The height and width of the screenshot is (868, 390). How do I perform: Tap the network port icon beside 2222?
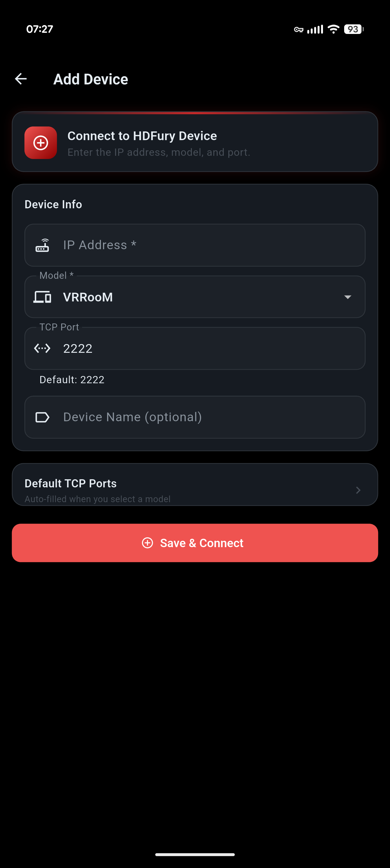42,348
